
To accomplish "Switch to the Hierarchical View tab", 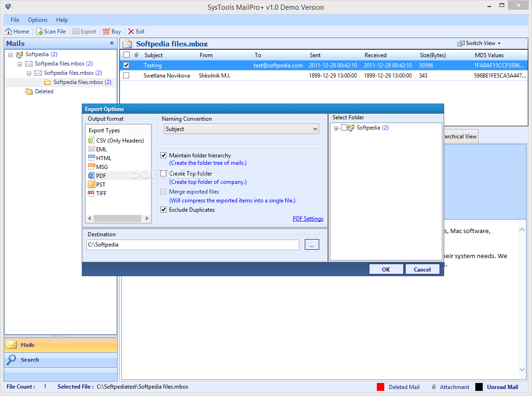I will 461,136.
